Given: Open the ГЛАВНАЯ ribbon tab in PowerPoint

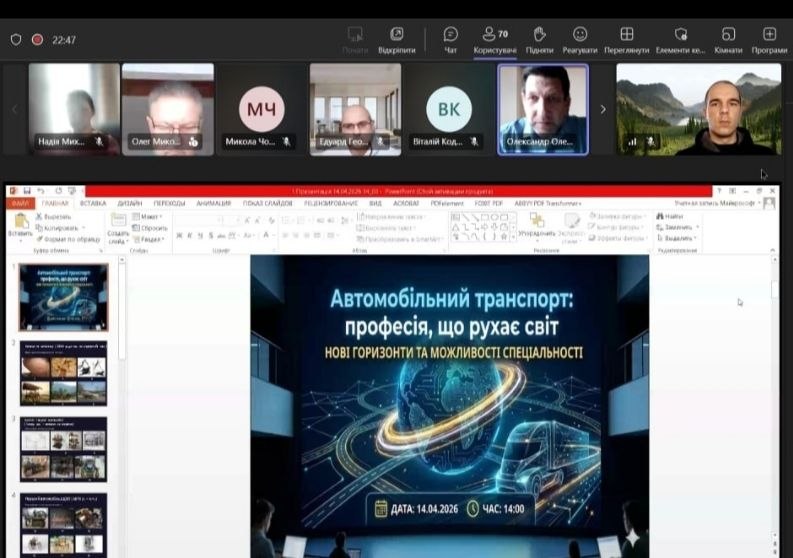Looking at the screenshot, I should [x=55, y=202].
